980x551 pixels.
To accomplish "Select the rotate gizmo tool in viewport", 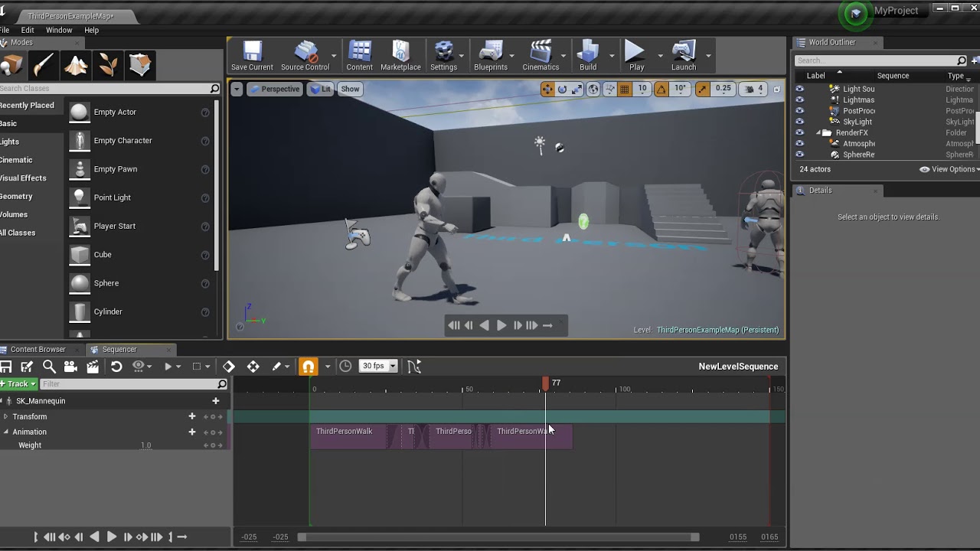I will (x=562, y=90).
